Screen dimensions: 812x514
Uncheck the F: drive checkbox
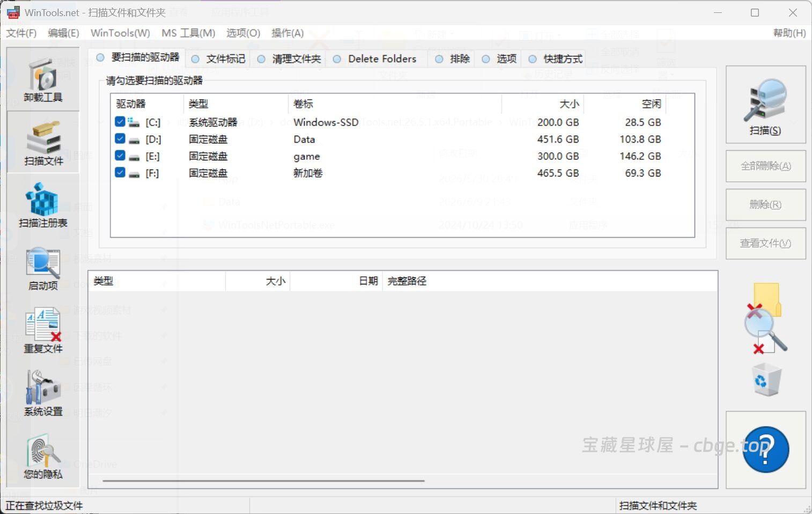120,173
